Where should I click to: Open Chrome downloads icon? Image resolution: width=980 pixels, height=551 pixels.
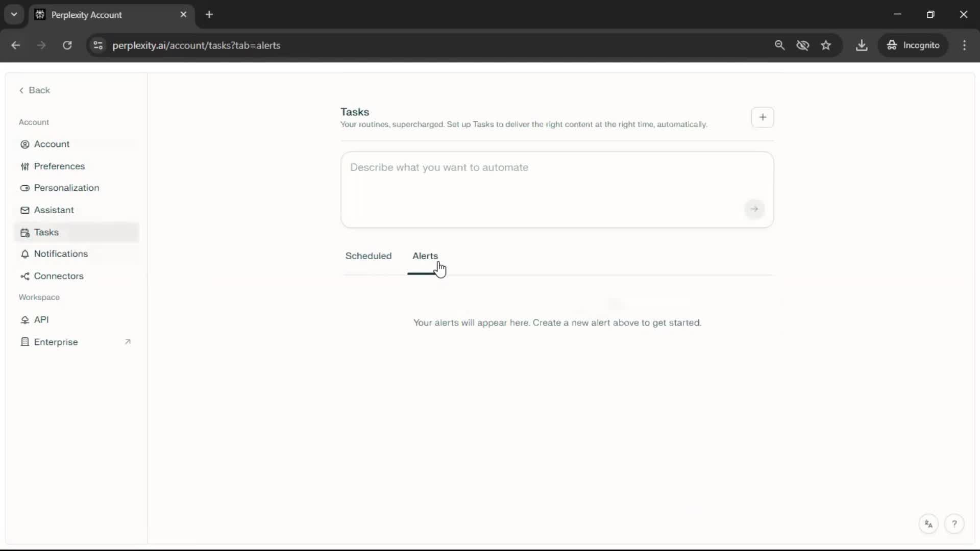coord(861,45)
